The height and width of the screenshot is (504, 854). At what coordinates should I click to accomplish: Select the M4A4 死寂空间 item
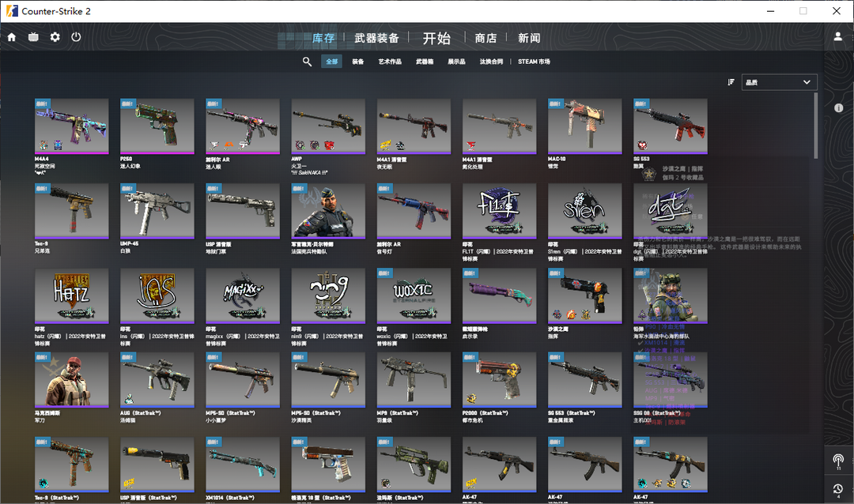click(71, 126)
